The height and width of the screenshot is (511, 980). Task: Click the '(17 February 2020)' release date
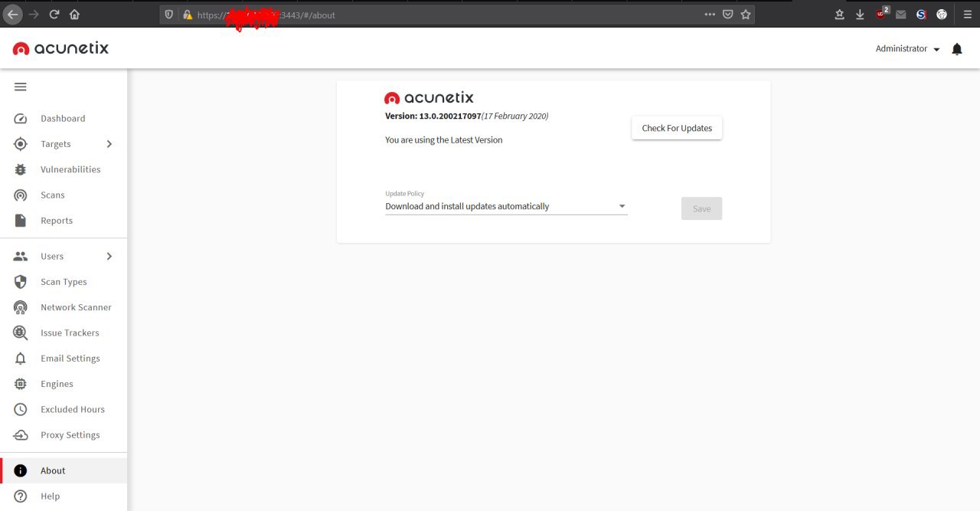[514, 116]
